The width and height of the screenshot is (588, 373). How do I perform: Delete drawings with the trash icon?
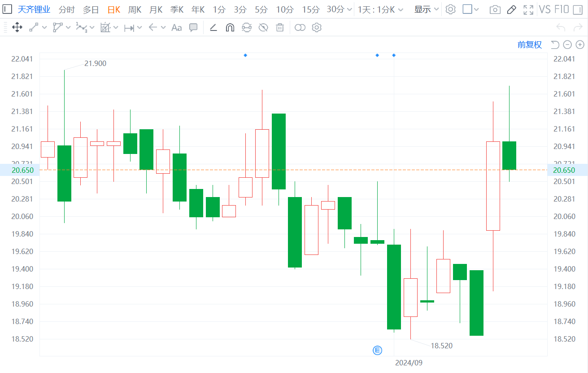point(280,28)
